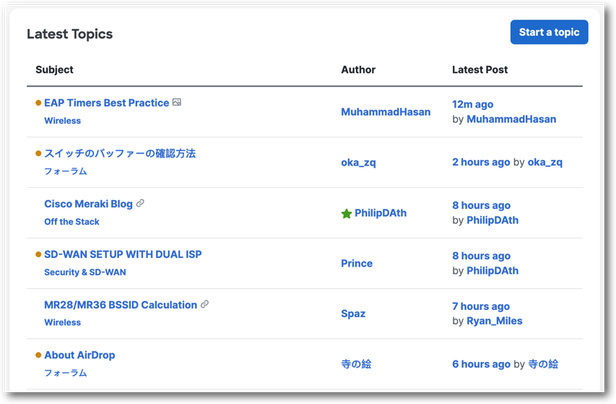Click orange unread dot beside EAP Timers
The image size is (616, 404).
tap(39, 103)
